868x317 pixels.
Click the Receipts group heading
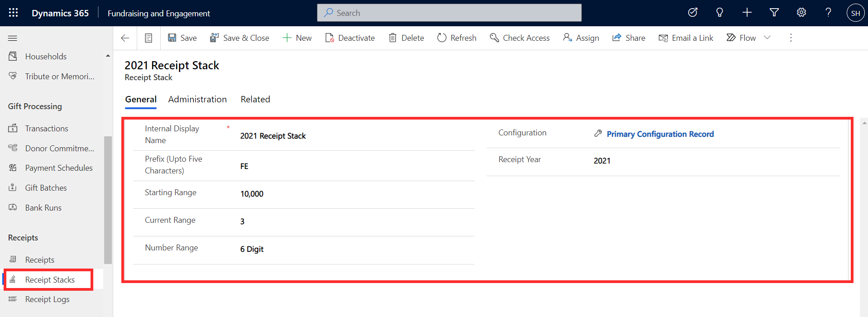(23, 237)
